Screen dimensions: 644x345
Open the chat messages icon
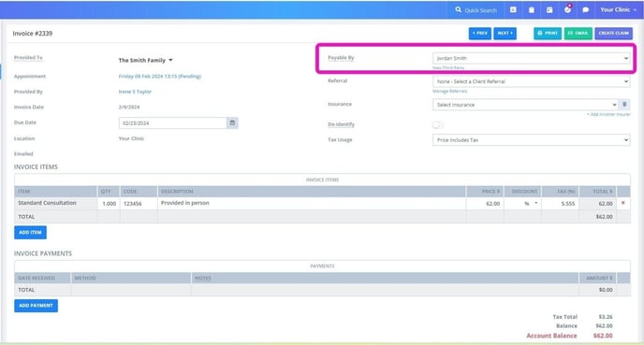(586, 9)
